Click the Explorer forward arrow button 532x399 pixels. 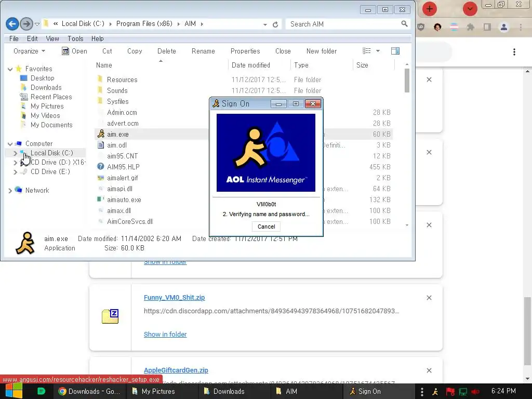point(26,24)
